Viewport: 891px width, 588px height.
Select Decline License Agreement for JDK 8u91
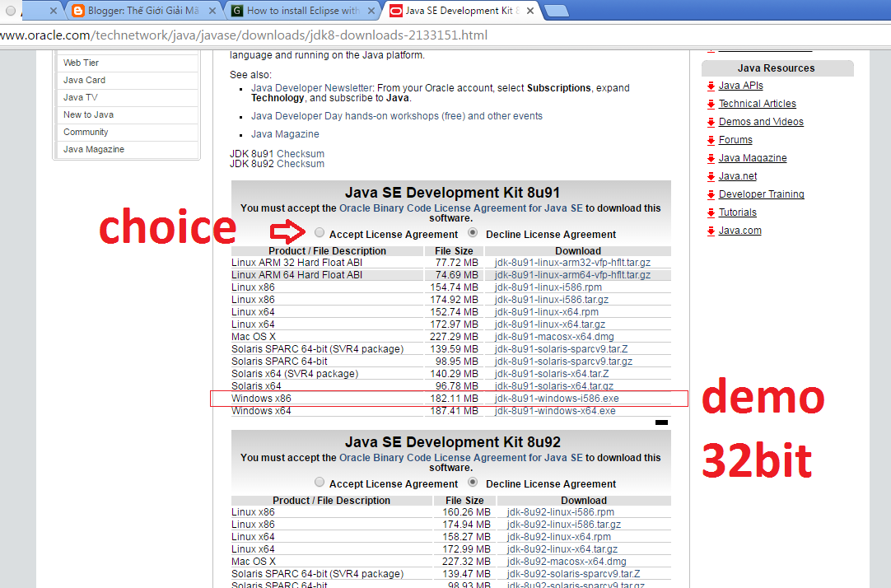click(x=473, y=232)
